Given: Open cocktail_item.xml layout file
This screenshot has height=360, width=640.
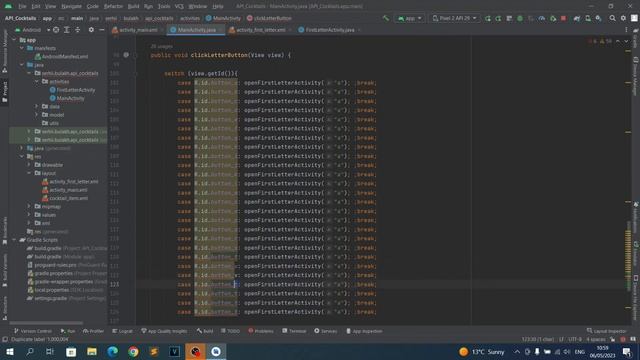Looking at the screenshot, I should [x=65, y=198].
